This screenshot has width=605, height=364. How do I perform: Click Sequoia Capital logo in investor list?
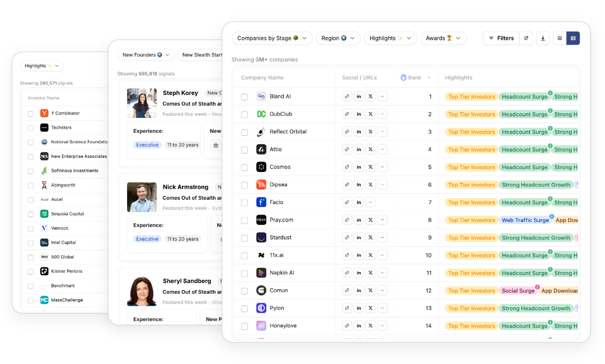tap(44, 214)
